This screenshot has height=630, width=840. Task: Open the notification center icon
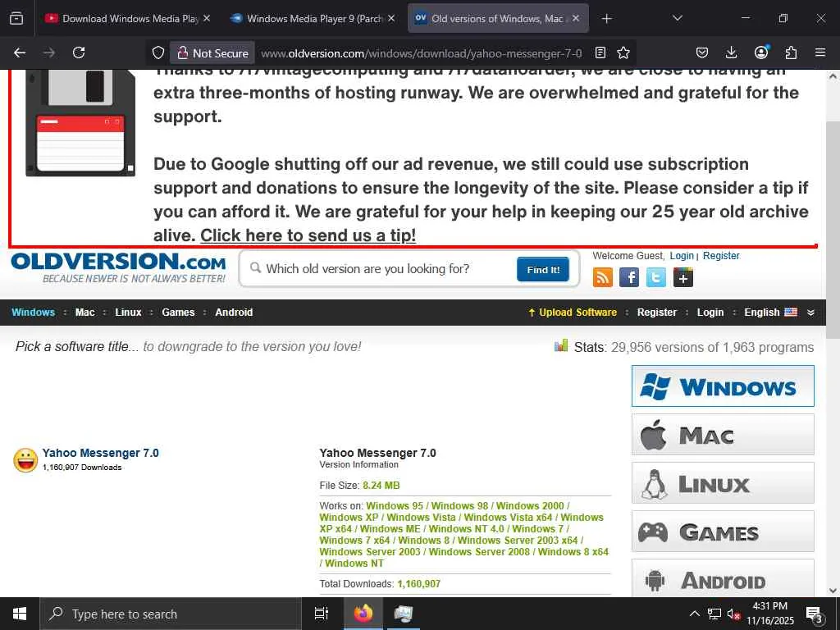click(x=815, y=614)
